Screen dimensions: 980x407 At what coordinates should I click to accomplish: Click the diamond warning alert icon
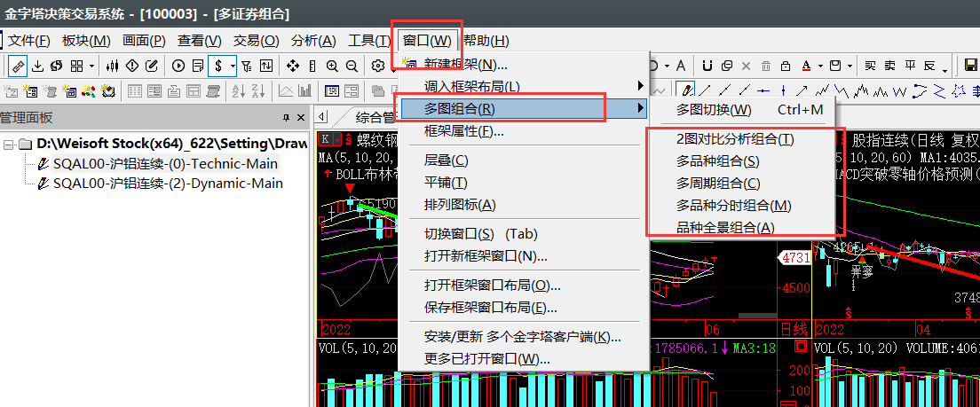(132, 66)
